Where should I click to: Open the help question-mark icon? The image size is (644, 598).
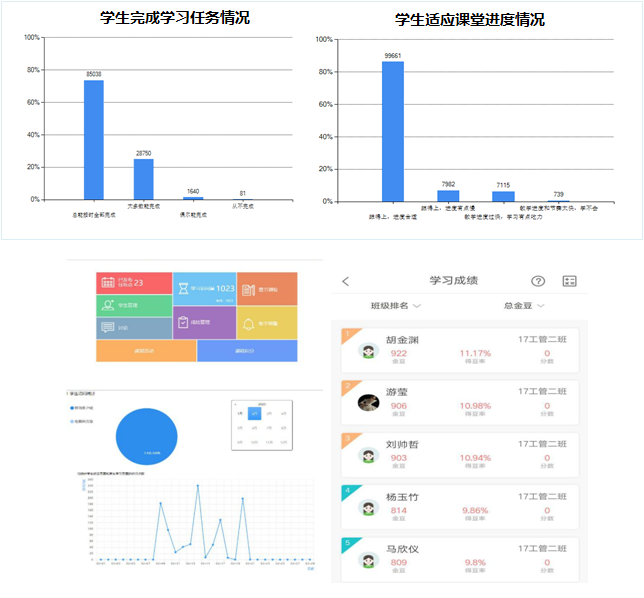pyautogui.click(x=538, y=281)
